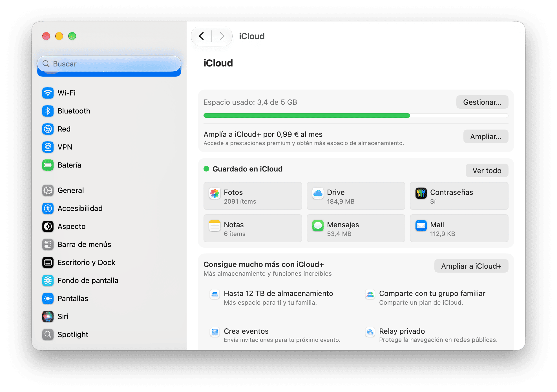Open Accesibilidad icon in sidebar
Viewport: 557px width, 392px height.
pyautogui.click(x=48, y=208)
